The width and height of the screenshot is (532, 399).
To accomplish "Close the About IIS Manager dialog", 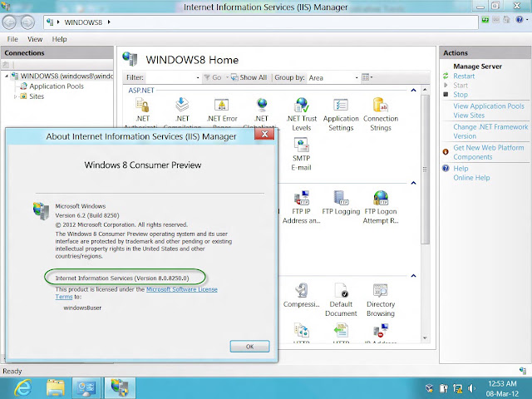I will (x=264, y=134).
